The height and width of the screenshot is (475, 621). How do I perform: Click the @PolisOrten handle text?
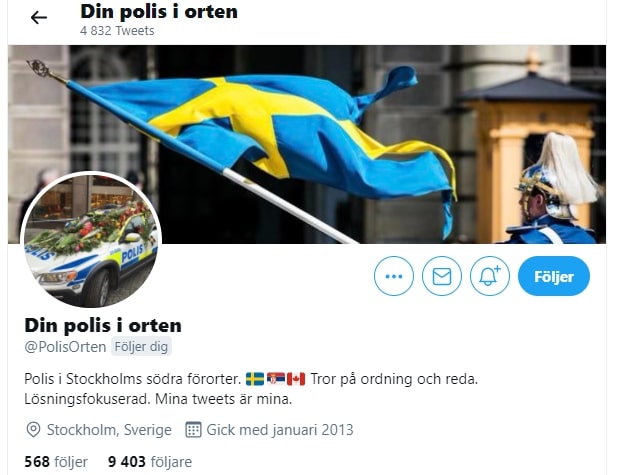coord(65,347)
